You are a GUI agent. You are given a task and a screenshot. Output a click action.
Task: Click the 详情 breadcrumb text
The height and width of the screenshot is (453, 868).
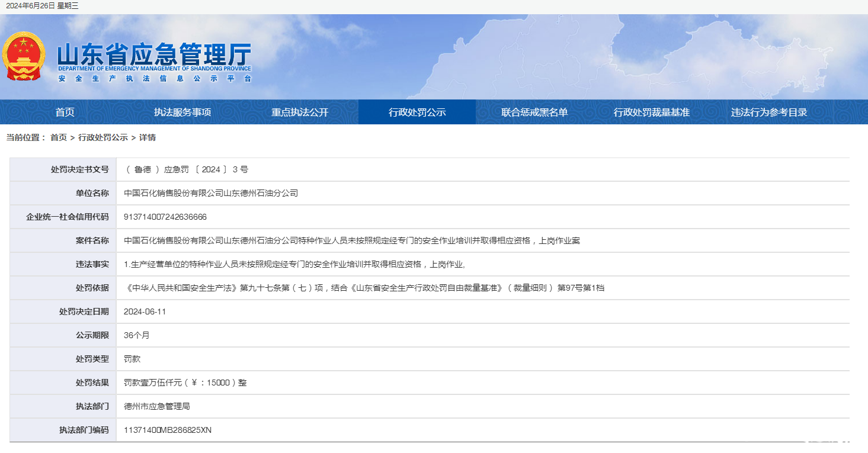click(x=148, y=137)
